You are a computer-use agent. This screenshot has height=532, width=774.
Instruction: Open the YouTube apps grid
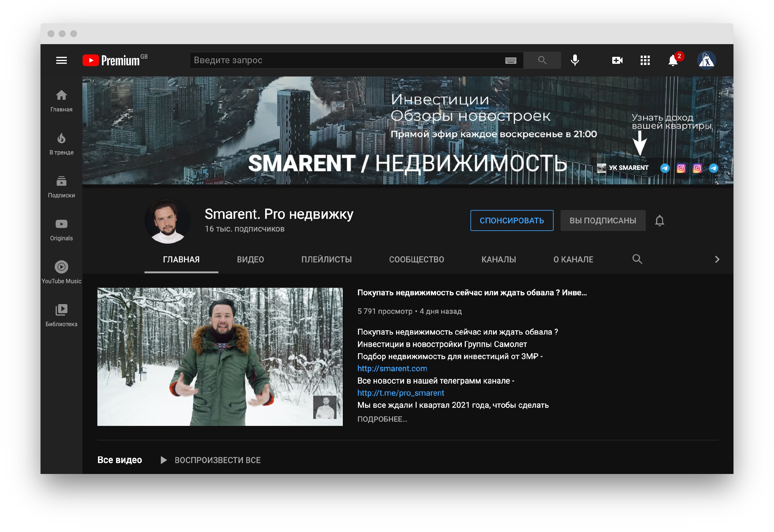(645, 60)
